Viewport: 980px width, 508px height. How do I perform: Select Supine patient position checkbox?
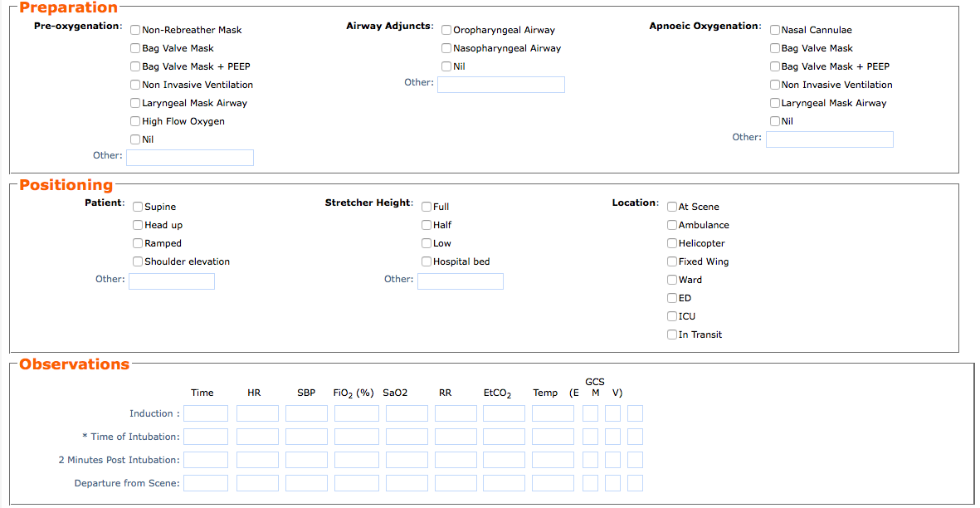point(138,207)
